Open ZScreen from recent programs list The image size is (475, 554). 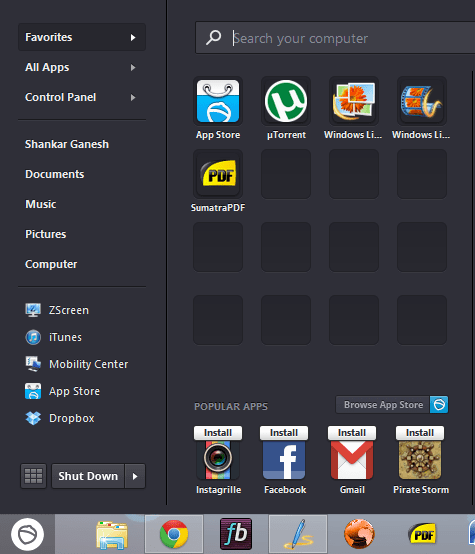pyautogui.click(x=57, y=310)
